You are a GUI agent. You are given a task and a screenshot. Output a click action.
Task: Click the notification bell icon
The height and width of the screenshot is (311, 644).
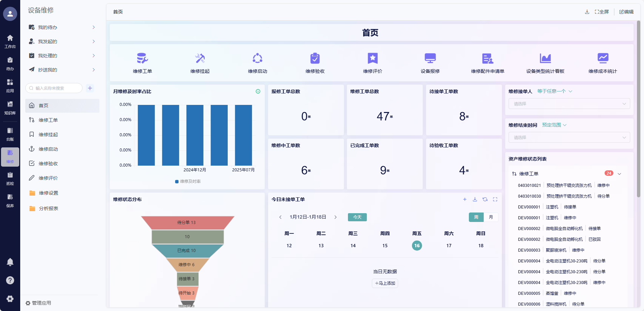click(10, 262)
